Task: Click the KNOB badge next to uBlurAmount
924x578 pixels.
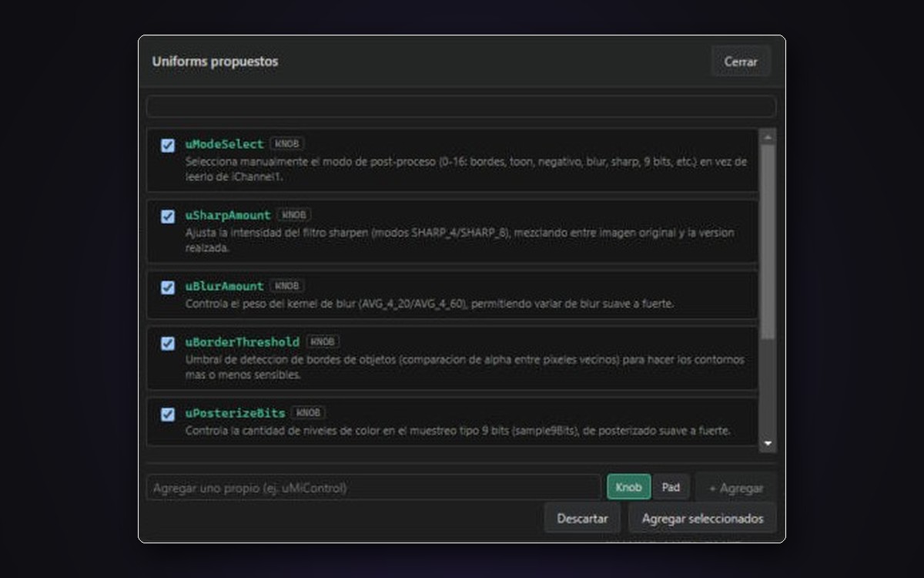Action: pyautogui.click(x=287, y=286)
